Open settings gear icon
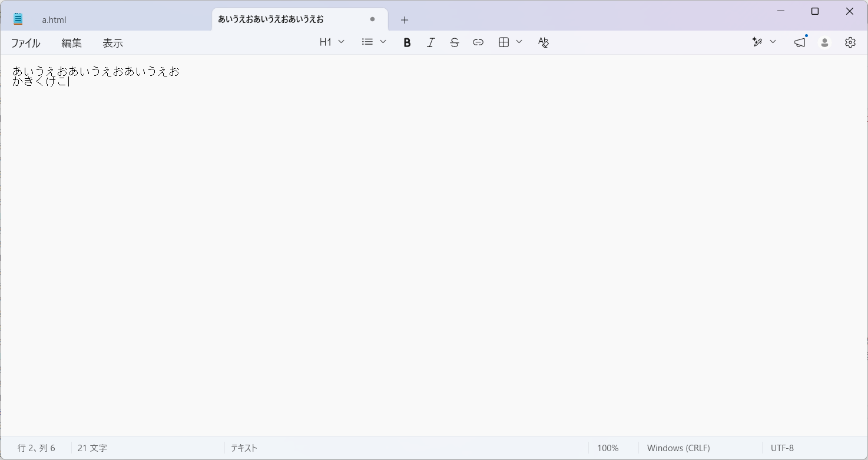This screenshot has height=460, width=868. pos(850,42)
